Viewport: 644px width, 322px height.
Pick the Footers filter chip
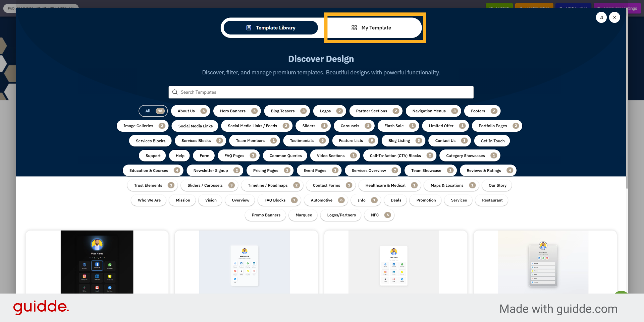(x=482, y=111)
